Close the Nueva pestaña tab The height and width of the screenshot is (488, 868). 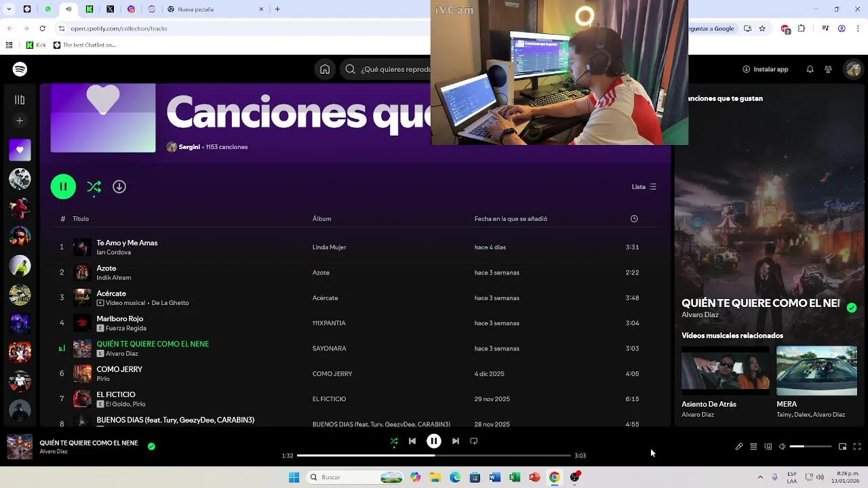click(x=262, y=9)
